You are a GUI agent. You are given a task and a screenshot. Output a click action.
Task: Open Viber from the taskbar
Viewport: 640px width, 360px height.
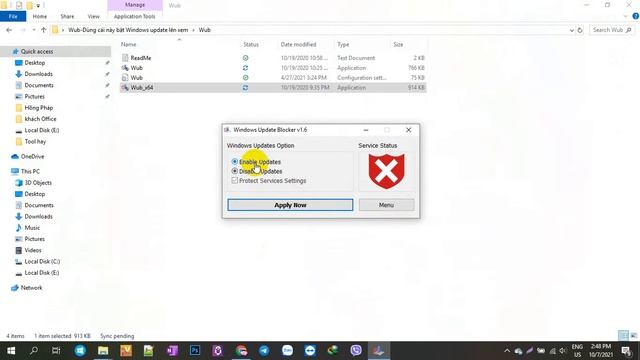point(356,351)
